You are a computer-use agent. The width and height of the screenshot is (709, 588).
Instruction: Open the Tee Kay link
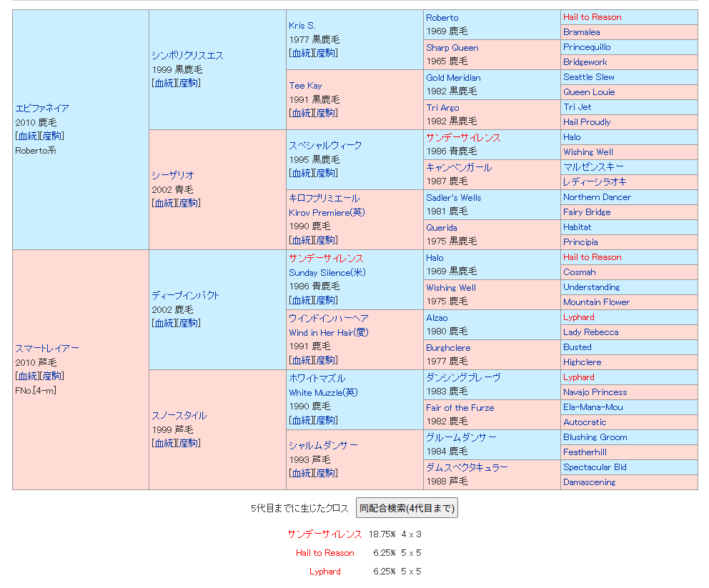coord(305,86)
